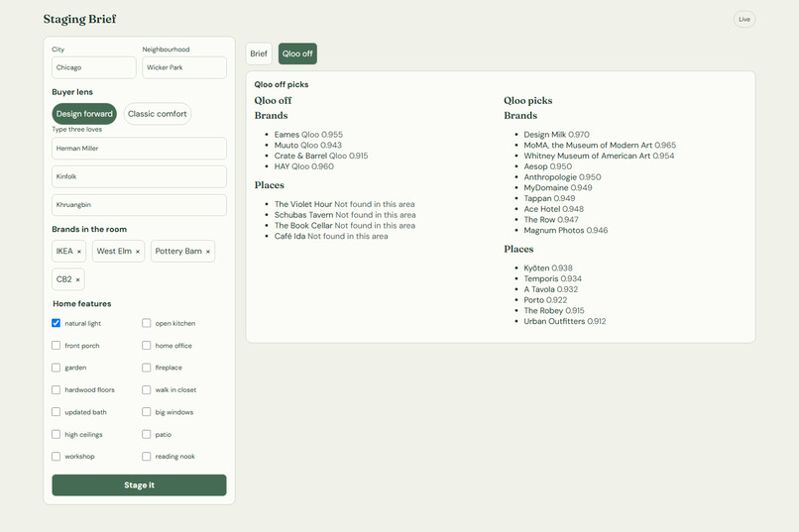Click the Kyōten 0.938 place
This screenshot has height=532, width=799.
[x=548, y=268]
